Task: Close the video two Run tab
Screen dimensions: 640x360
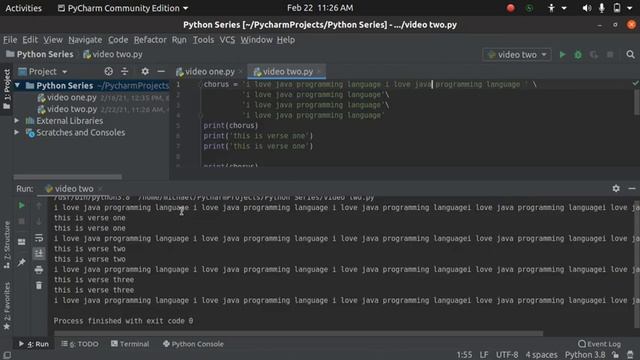Action: tap(100, 189)
